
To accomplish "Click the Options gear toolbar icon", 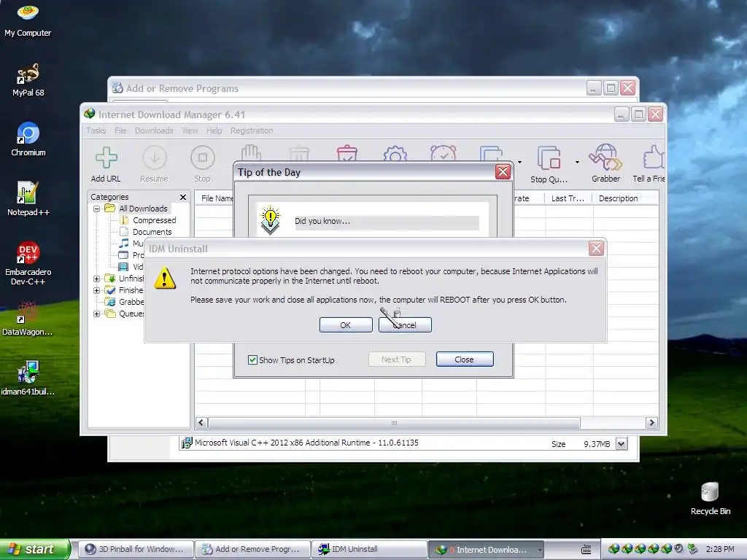I will point(395,154).
